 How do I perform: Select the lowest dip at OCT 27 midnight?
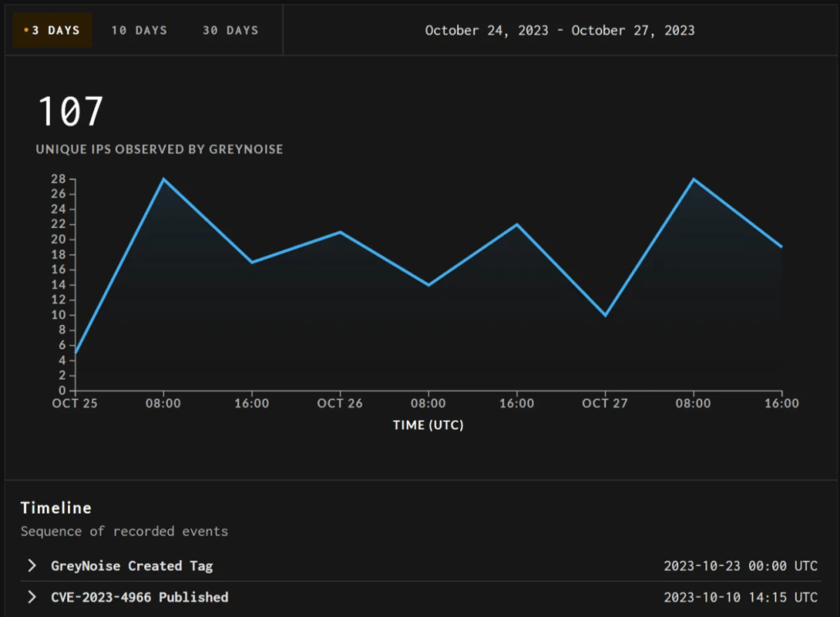605,315
